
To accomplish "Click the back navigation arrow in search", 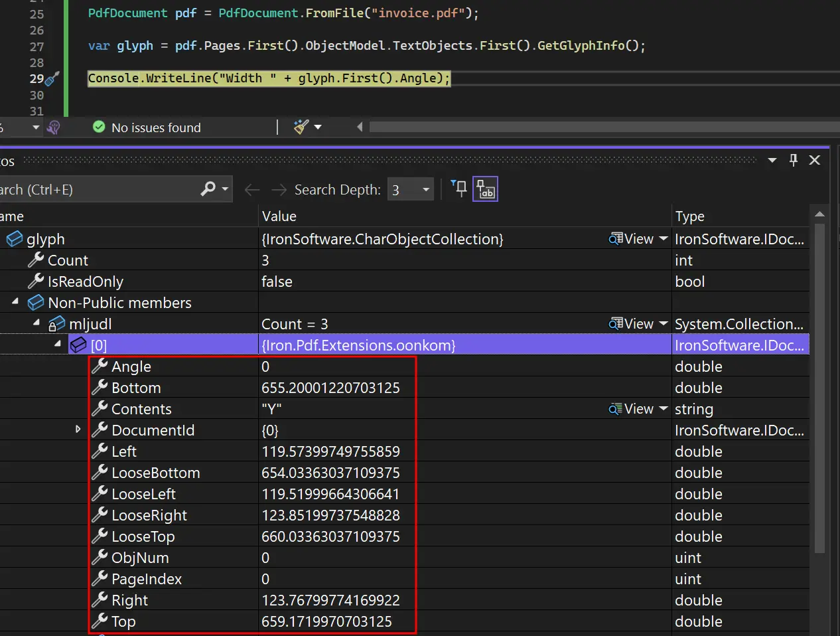I will pos(252,190).
